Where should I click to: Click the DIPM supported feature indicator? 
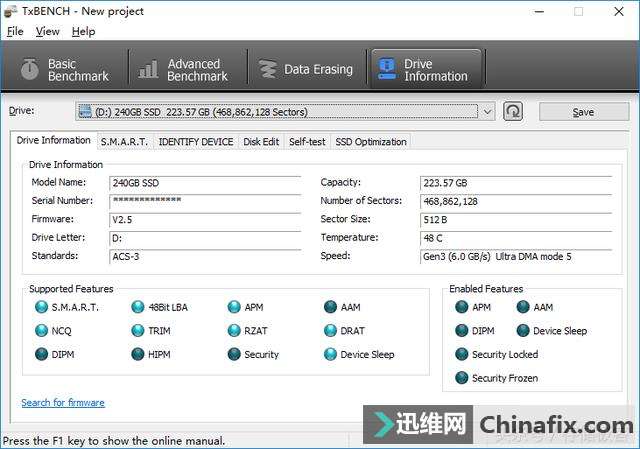click(41, 354)
